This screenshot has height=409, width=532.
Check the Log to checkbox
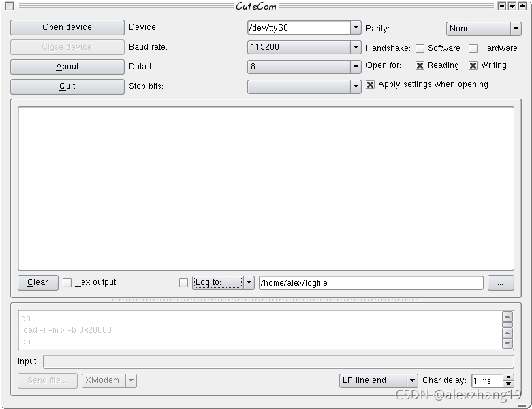coord(183,282)
